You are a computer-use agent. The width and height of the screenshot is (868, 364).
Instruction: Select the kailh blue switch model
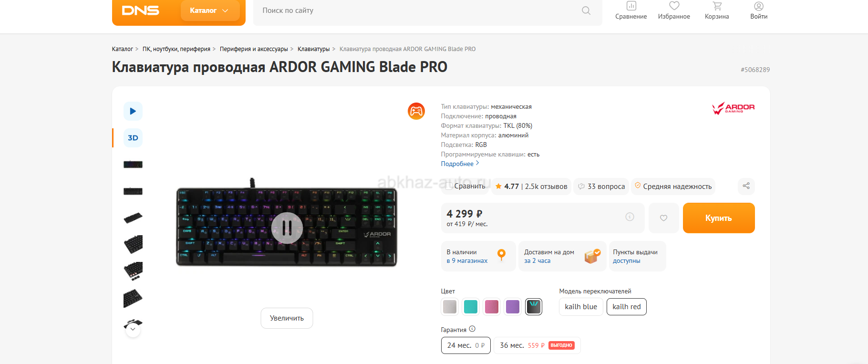pyautogui.click(x=581, y=307)
